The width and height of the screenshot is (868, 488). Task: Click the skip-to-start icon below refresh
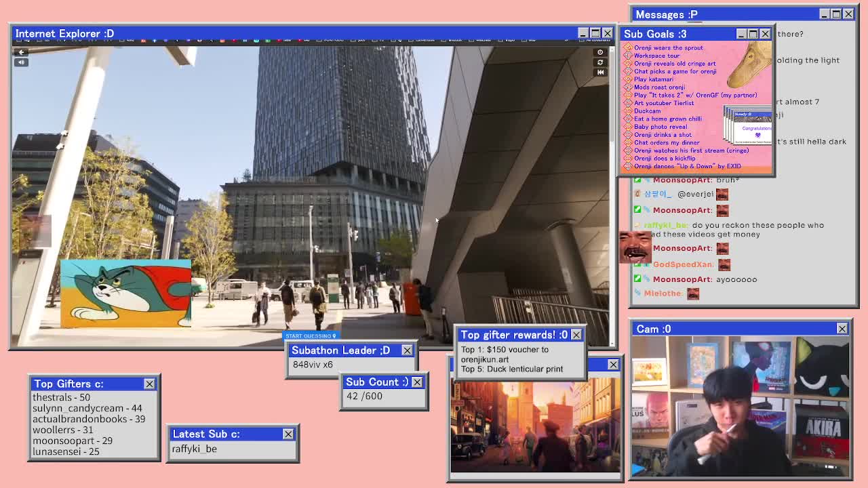pos(599,72)
